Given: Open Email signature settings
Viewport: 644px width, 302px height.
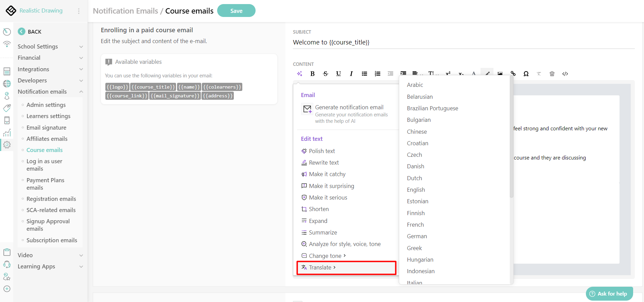Looking at the screenshot, I should pos(46,128).
